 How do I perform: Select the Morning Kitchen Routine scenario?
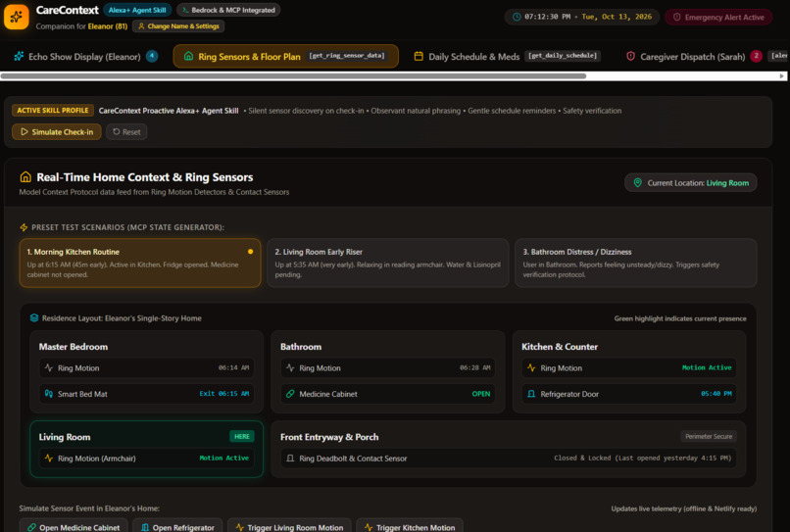tap(140, 263)
